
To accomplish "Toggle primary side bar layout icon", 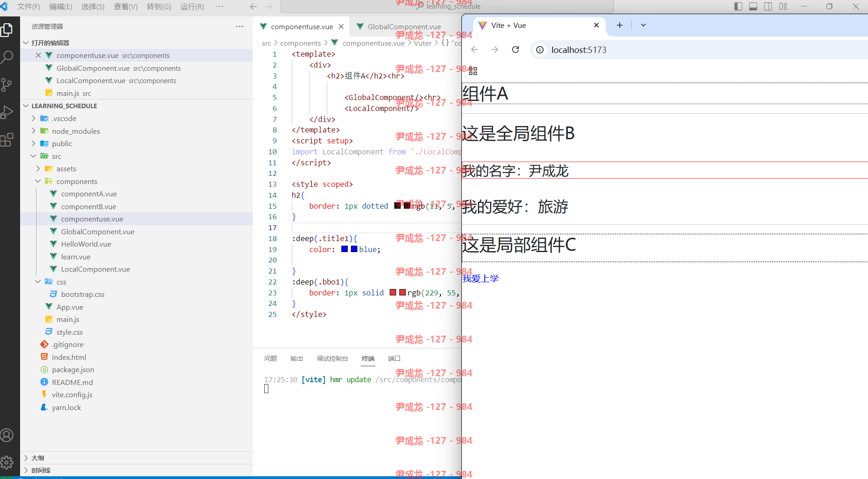I will coord(738,6).
